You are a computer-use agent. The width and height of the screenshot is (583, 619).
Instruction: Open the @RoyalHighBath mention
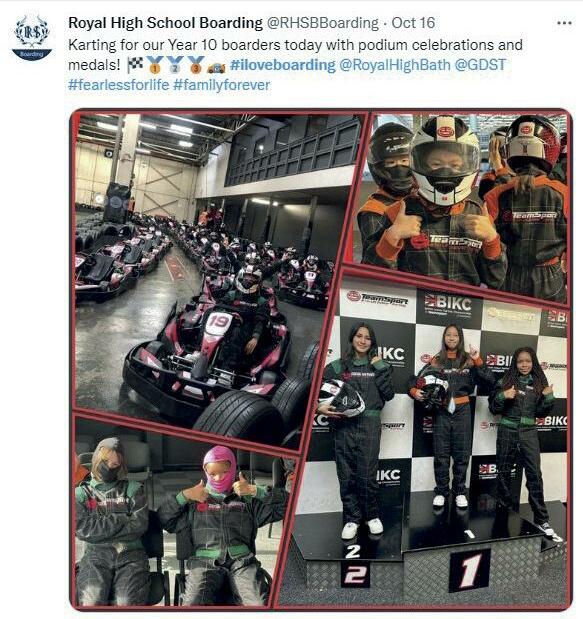[395, 65]
